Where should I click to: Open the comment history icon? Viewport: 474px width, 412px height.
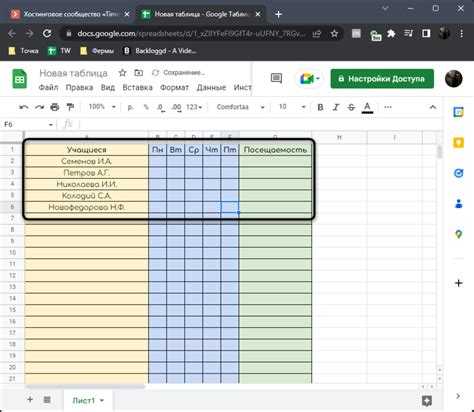coord(276,78)
